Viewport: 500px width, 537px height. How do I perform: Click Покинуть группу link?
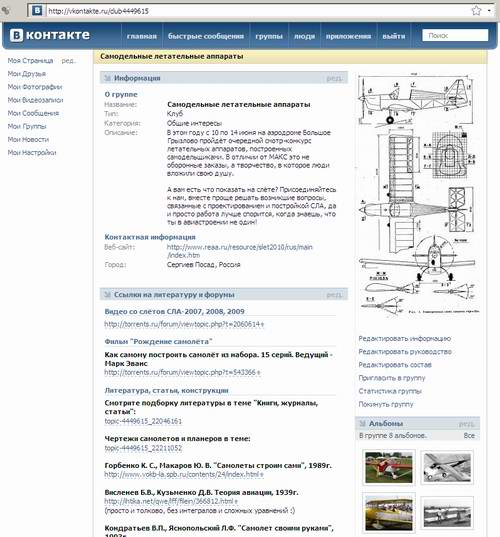[x=386, y=404]
